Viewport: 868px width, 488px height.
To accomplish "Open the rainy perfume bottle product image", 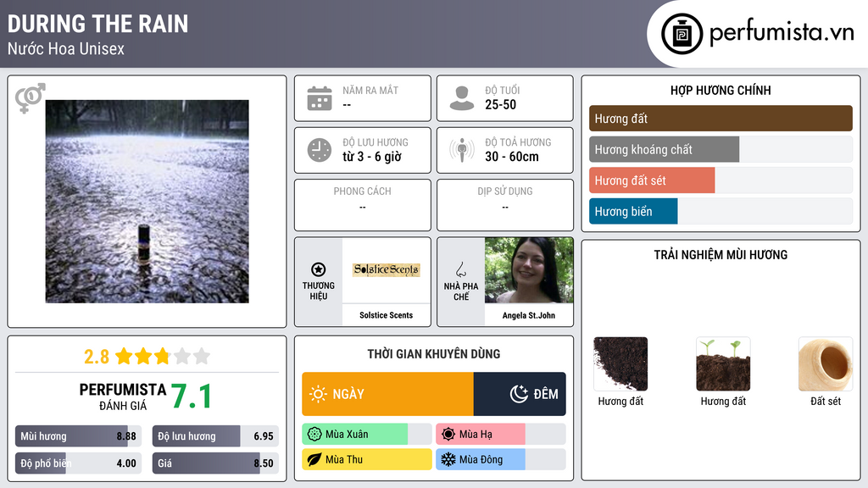I will (x=147, y=202).
